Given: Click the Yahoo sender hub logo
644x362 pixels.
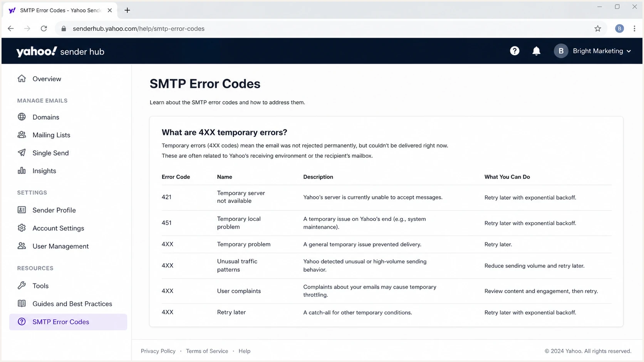Looking at the screenshot, I should tap(60, 51).
